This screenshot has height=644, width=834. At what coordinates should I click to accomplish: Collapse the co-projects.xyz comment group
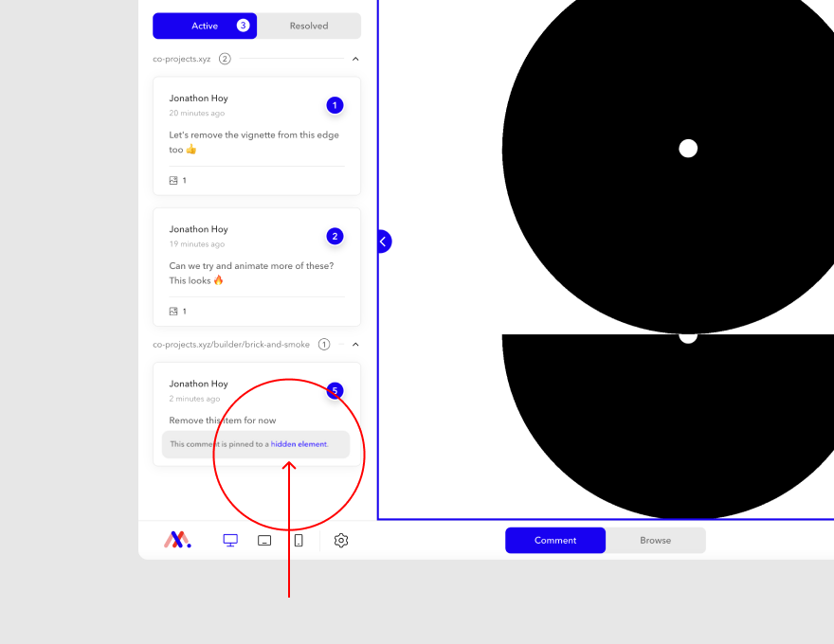[x=354, y=58]
